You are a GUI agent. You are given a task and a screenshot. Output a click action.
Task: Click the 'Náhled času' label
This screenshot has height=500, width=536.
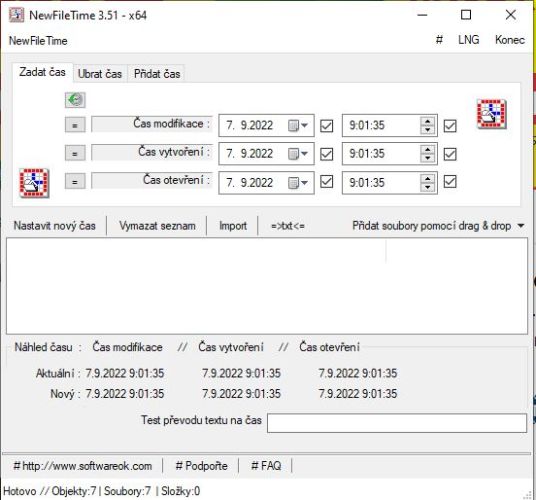tap(43, 347)
